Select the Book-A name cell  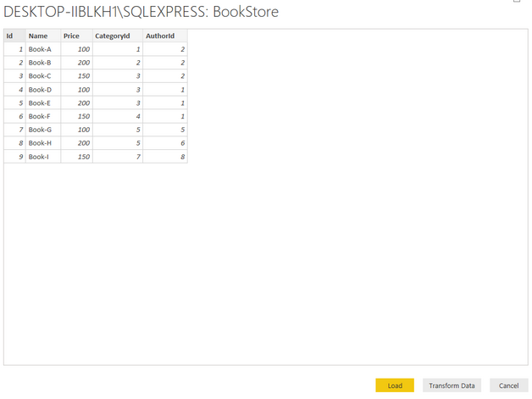coord(42,50)
